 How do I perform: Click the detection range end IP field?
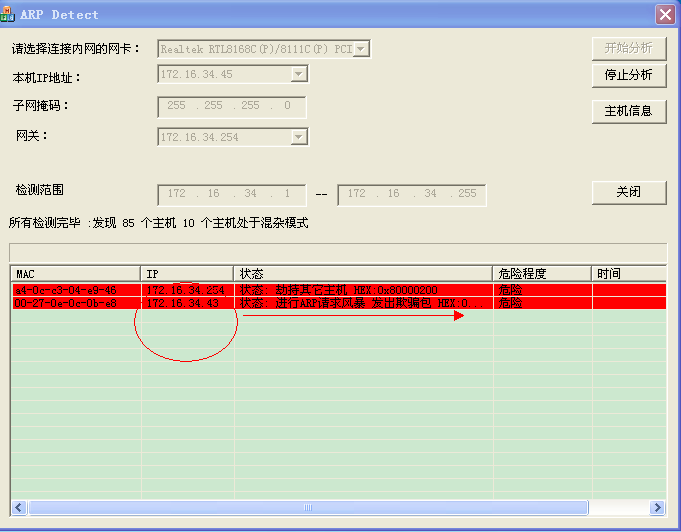412,195
